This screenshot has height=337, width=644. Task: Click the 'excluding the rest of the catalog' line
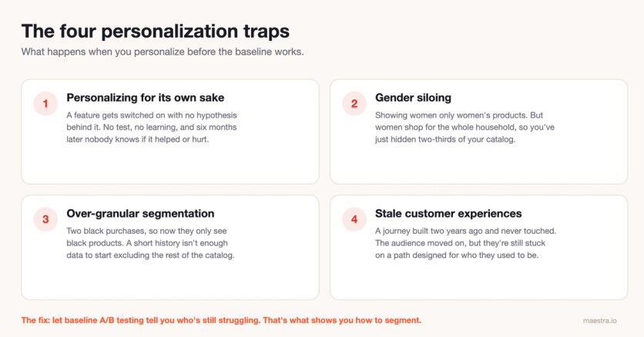(150, 255)
